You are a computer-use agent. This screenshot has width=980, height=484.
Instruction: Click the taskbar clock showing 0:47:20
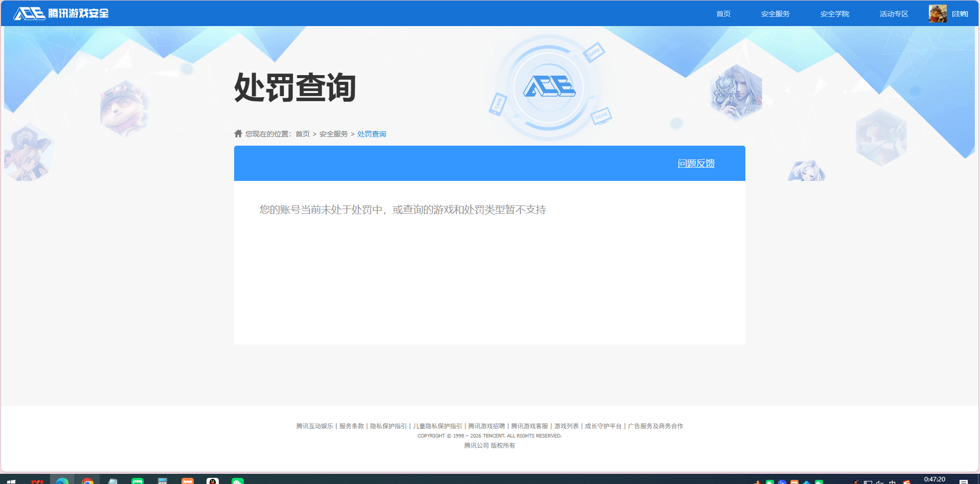click(x=935, y=479)
